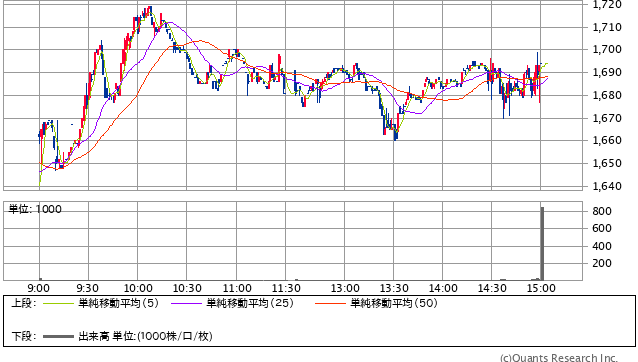The image size is (638, 362).
Task: Click the 単純移動平均(50) legend text
Action: pos(394,303)
